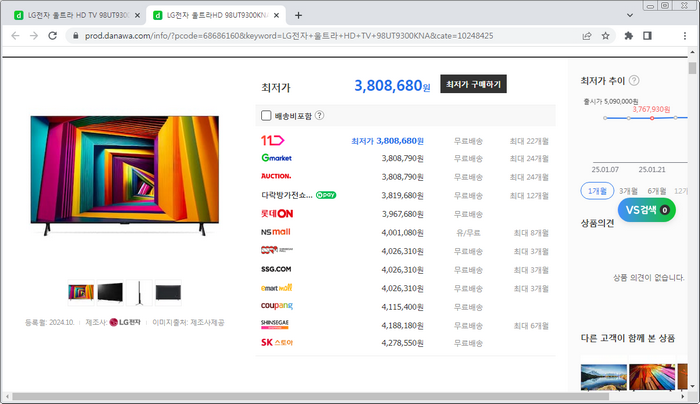
Task: Open the lake landscape recommended product thumbnail
Action: 604,377
